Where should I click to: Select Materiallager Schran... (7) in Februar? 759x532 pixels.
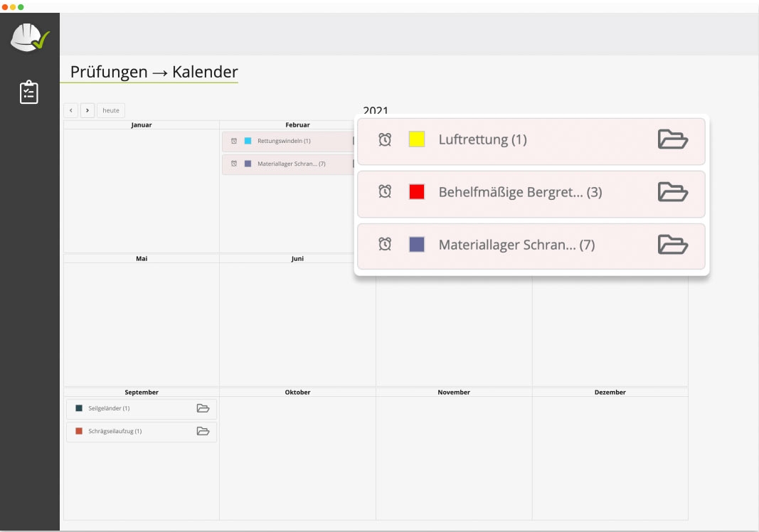291,164
